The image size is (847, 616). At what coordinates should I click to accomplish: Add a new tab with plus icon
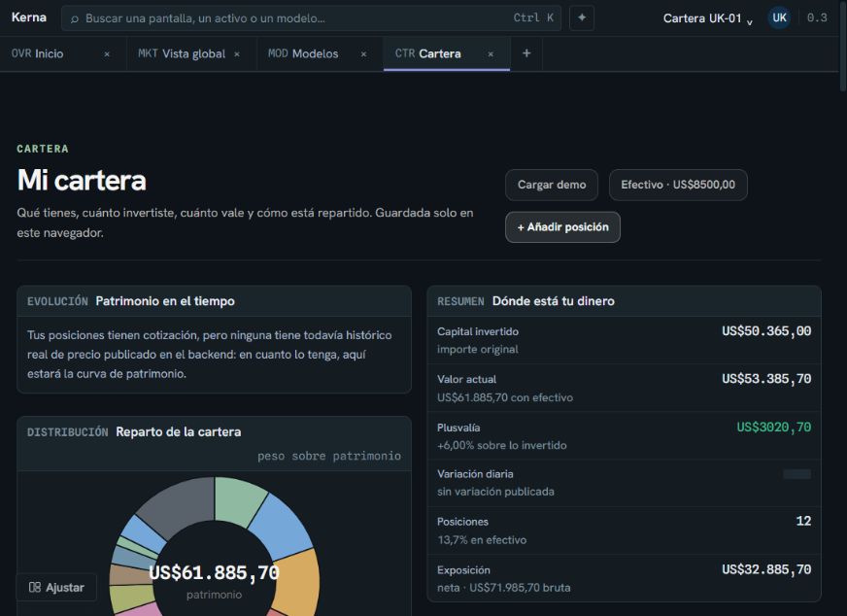pos(526,53)
